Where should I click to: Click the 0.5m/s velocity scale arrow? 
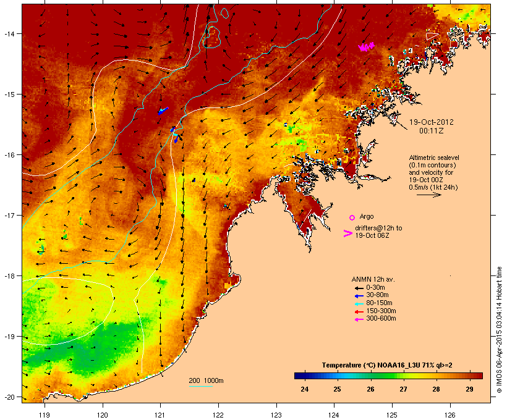pyautogui.click(x=428, y=195)
